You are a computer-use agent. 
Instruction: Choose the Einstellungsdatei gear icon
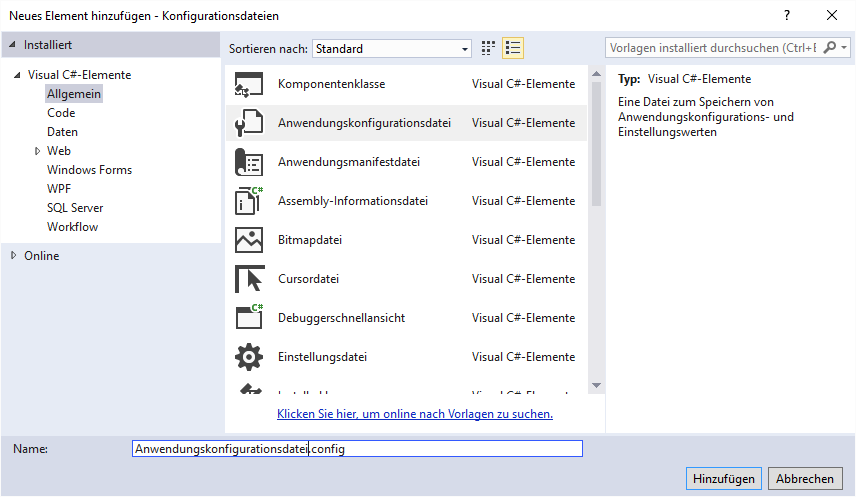point(249,357)
